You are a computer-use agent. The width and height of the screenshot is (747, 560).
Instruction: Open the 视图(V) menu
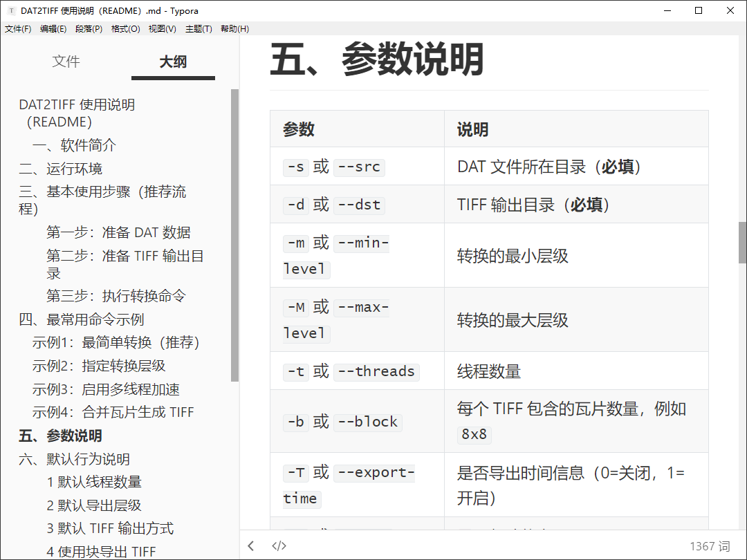click(x=162, y=29)
